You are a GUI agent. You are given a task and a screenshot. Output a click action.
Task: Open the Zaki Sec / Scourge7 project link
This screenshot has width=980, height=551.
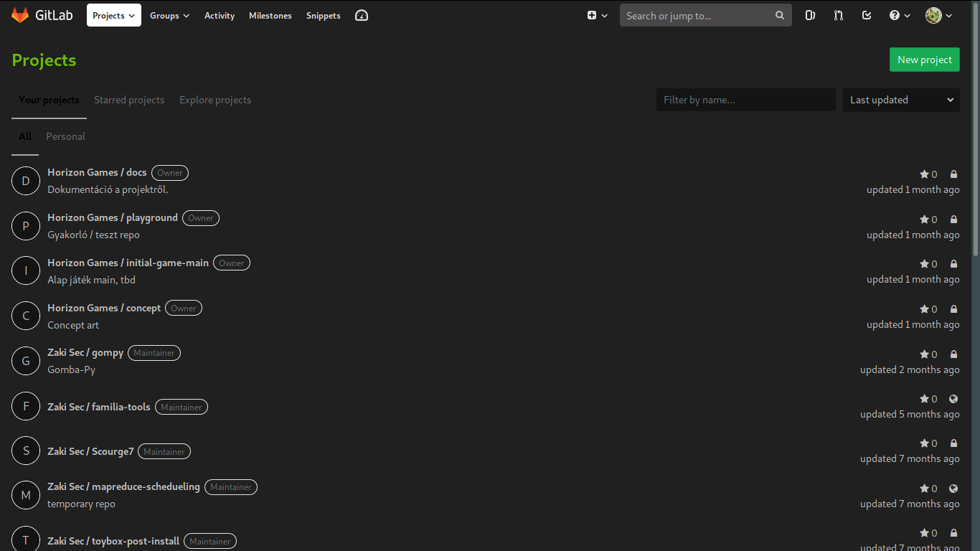[x=90, y=451]
